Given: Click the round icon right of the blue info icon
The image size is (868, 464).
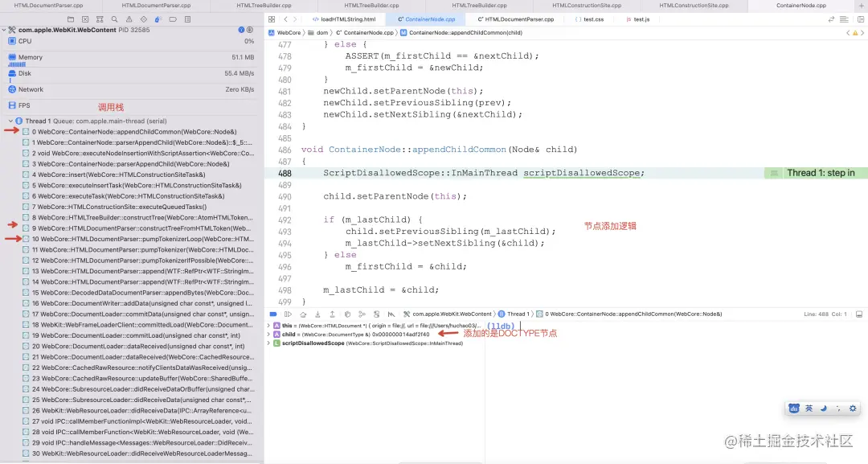Looking at the screenshot, I should click(x=250, y=30).
